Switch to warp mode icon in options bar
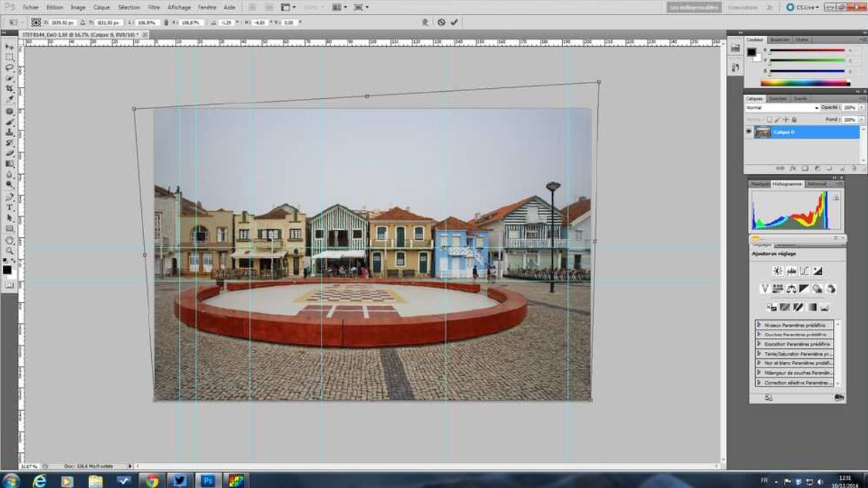 point(425,22)
